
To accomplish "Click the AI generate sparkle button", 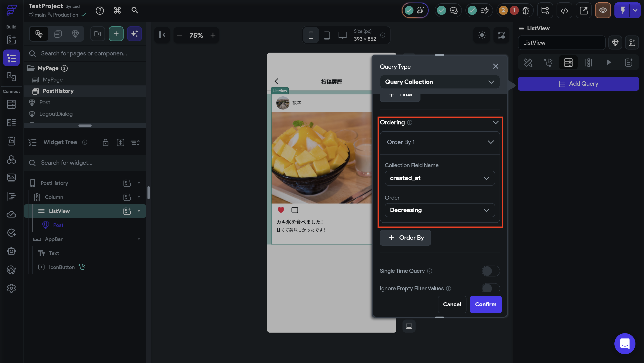I will (x=135, y=34).
